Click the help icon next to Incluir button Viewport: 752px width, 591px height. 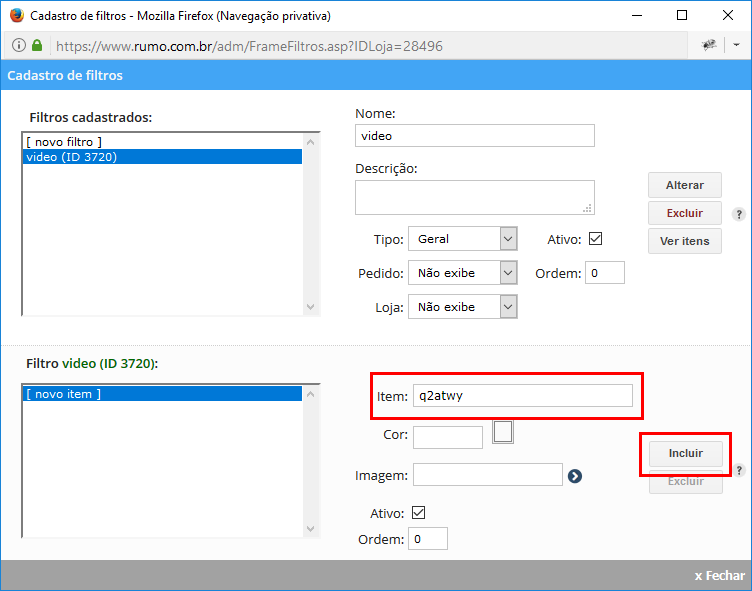[x=739, y=470]
